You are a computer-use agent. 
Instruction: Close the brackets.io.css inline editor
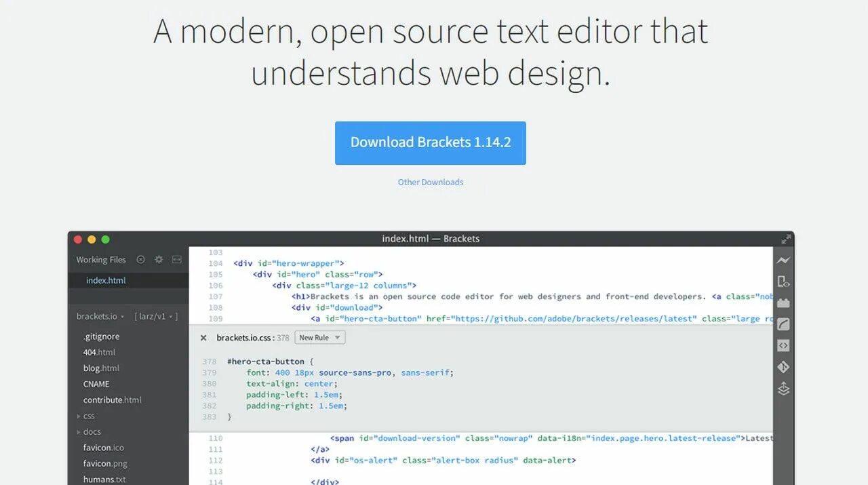(x=203, y=338)
